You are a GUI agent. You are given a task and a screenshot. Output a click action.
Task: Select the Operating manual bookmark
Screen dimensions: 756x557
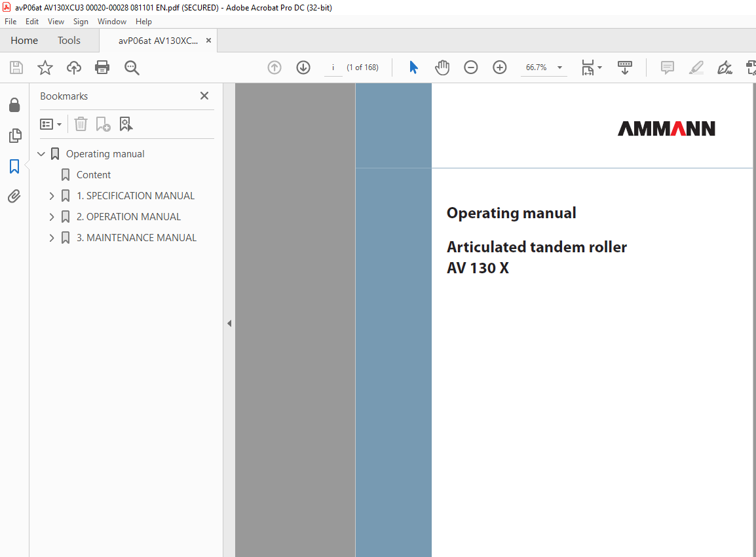tap(105, 154)
